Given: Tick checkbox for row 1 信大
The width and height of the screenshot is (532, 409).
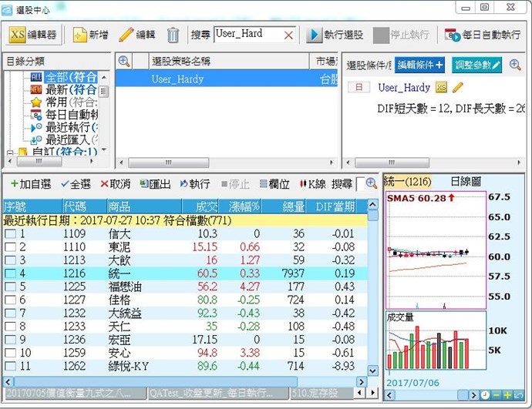Looking at the screenshot, I should pos(10,234).
